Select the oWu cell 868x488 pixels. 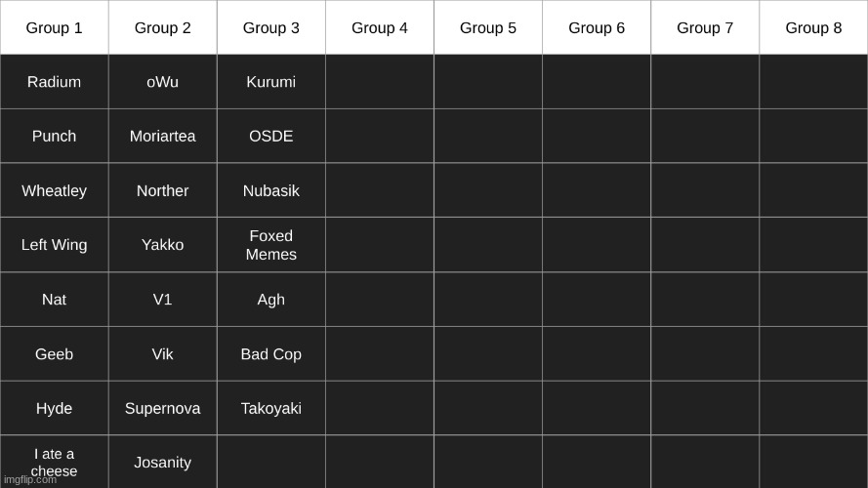(x=162, y=82)
